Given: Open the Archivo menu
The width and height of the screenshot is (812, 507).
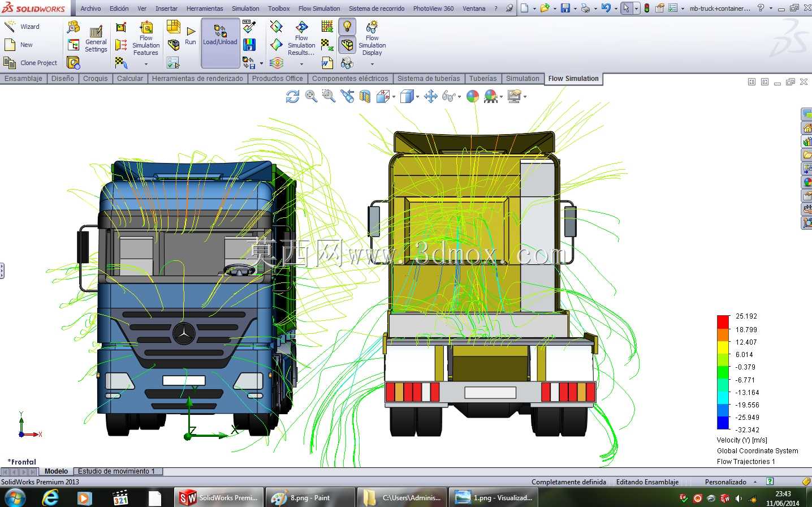Looking at the screenshot, I should click(90, 8).
